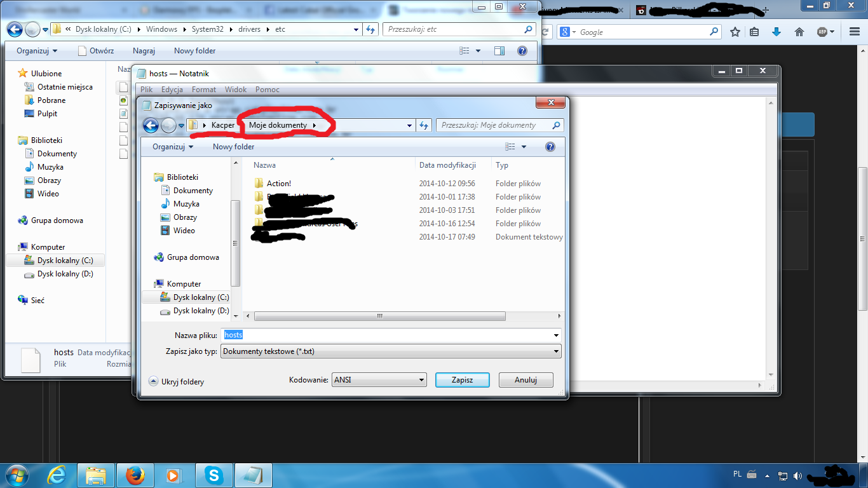Go back in the Zapisywanie jako dialog
The image size is (868, 488).
(x=151, y=125)
